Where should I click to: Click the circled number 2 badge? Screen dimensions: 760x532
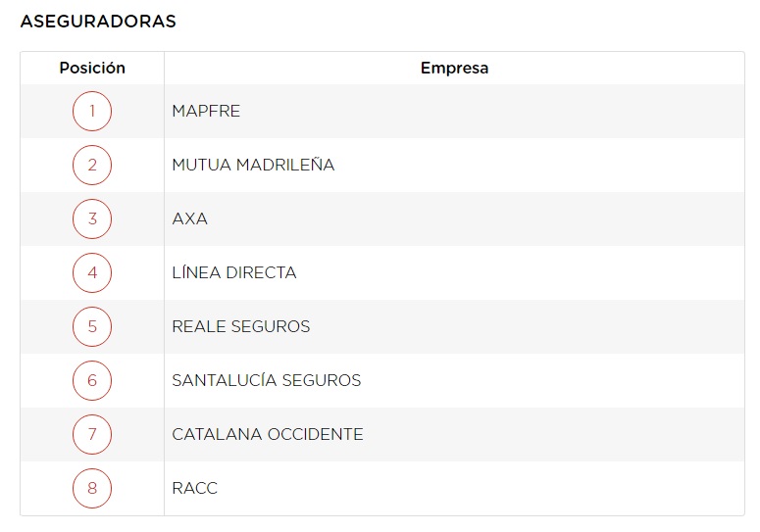pos(92,165)
